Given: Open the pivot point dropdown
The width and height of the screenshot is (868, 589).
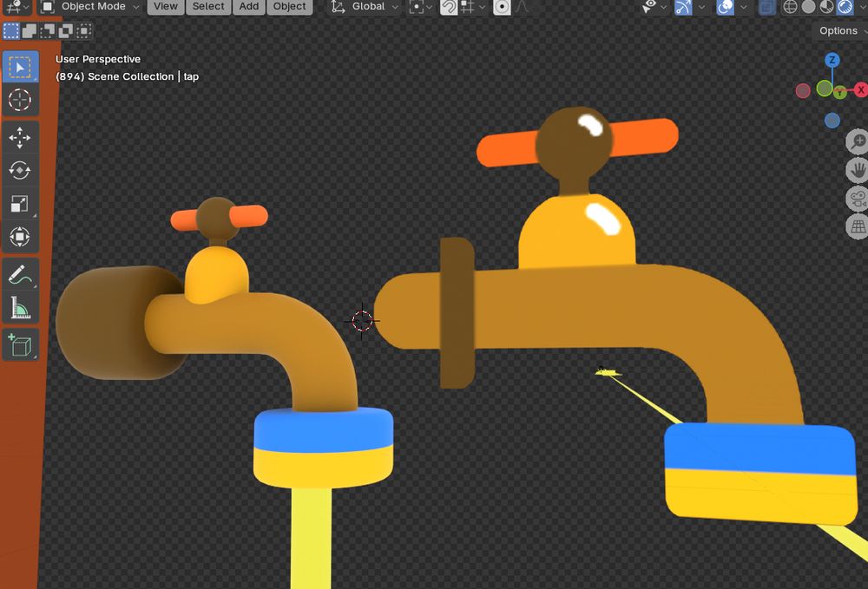Looking at the screenshot, I should [x=419, y=7].
